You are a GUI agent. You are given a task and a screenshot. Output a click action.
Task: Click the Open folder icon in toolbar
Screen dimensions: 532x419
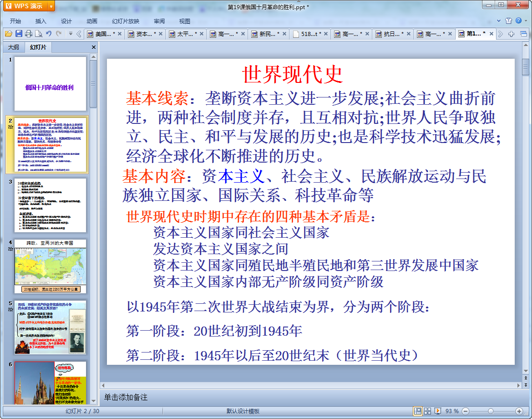tap(9, 34)
